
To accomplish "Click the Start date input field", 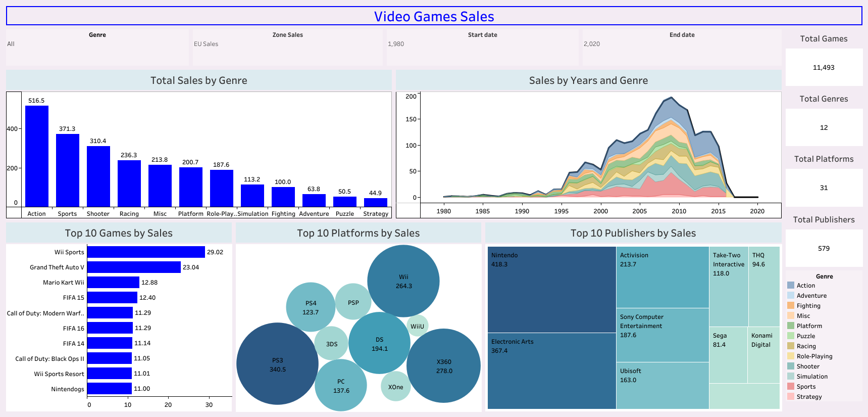I will (482, 44).
